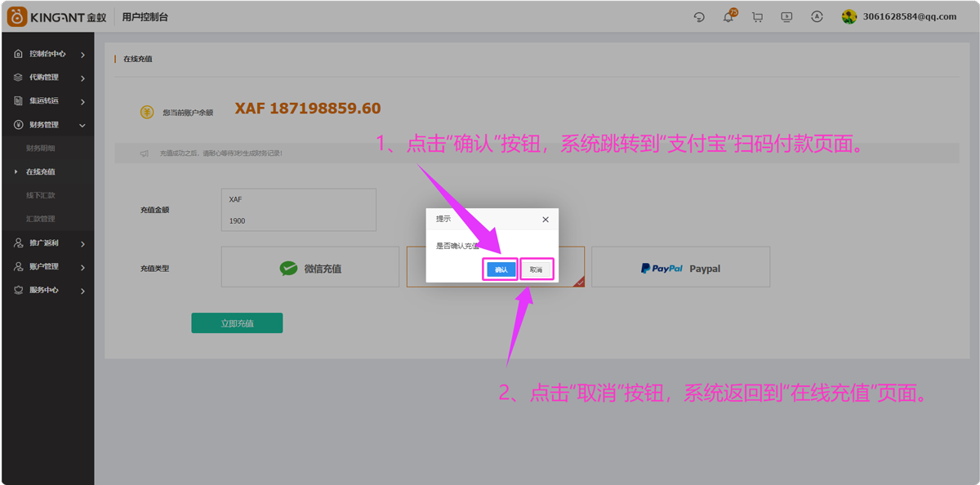980x485 pixels.
Task: Close the 提示 dialog with the X
Action: pyautogui.click(x=546, y=219)
